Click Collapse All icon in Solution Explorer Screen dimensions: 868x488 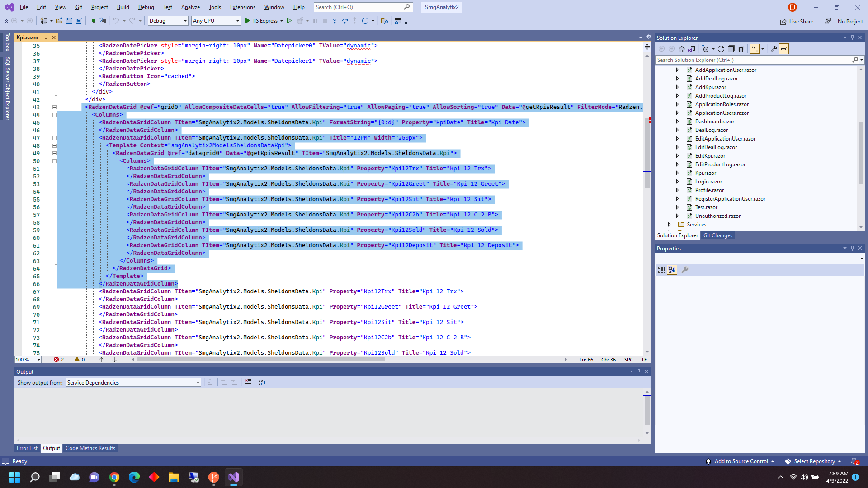[x=731, y=49]
